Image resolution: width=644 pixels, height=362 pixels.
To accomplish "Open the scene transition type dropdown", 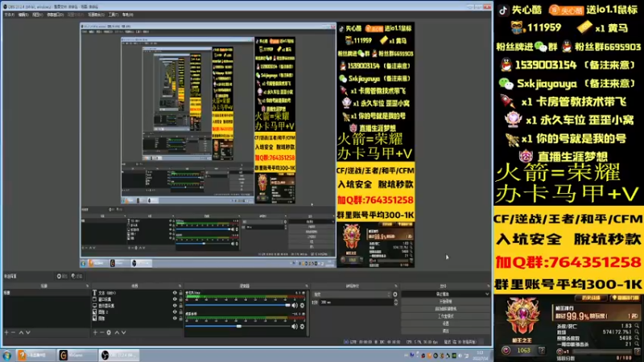I will [352, 294].
